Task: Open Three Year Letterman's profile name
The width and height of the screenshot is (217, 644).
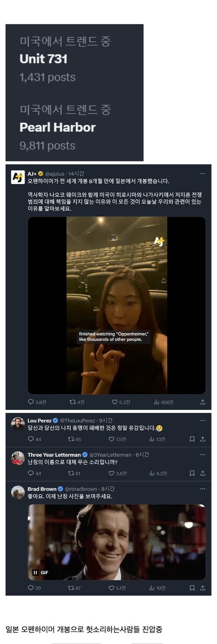Action: 54,455
